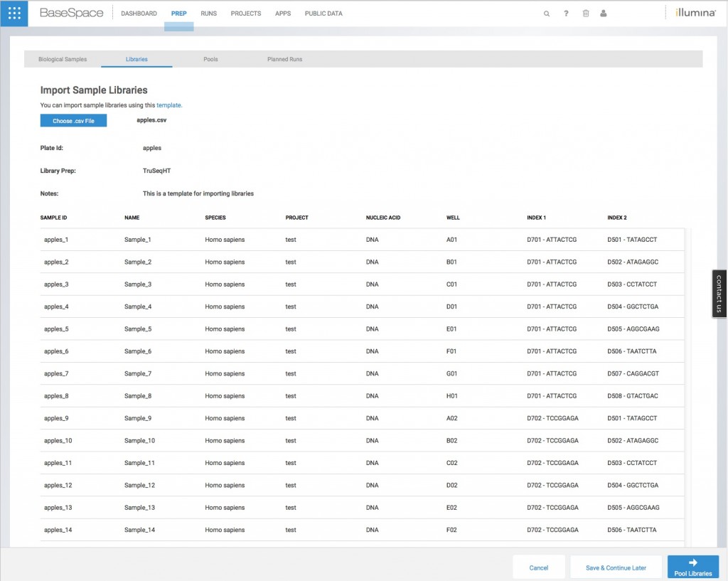
Task: Click the blue apps grid icon top-left
Action: click(14, 13)
